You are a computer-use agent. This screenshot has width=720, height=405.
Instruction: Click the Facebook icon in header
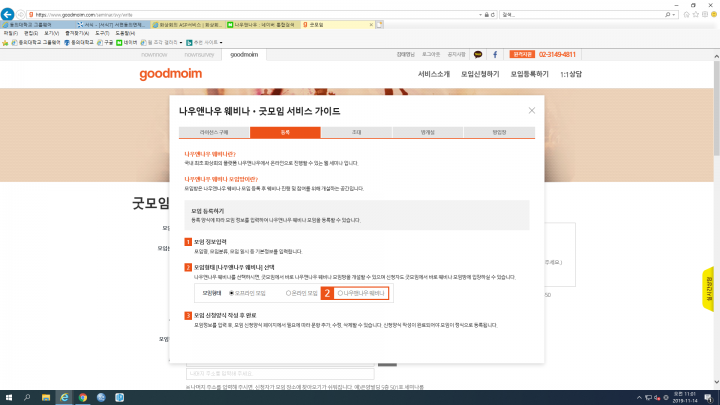(x=495, y=55)
